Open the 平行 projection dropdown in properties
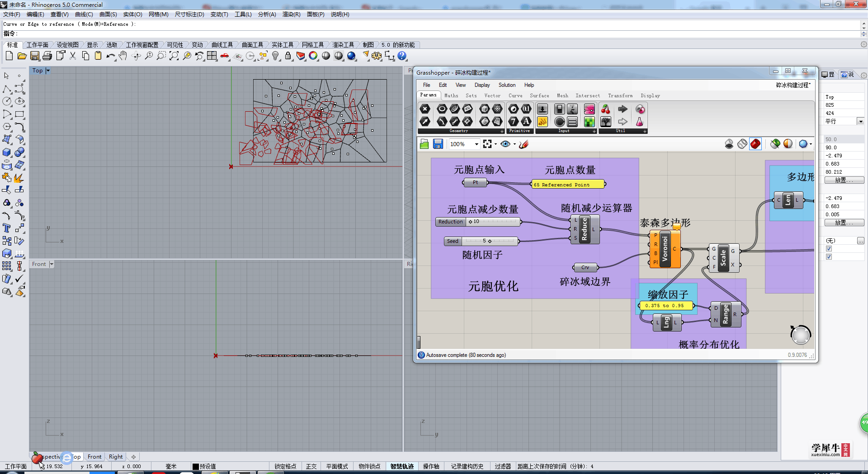The width and height of the screenshot is (868, 474). coord(860,121)
